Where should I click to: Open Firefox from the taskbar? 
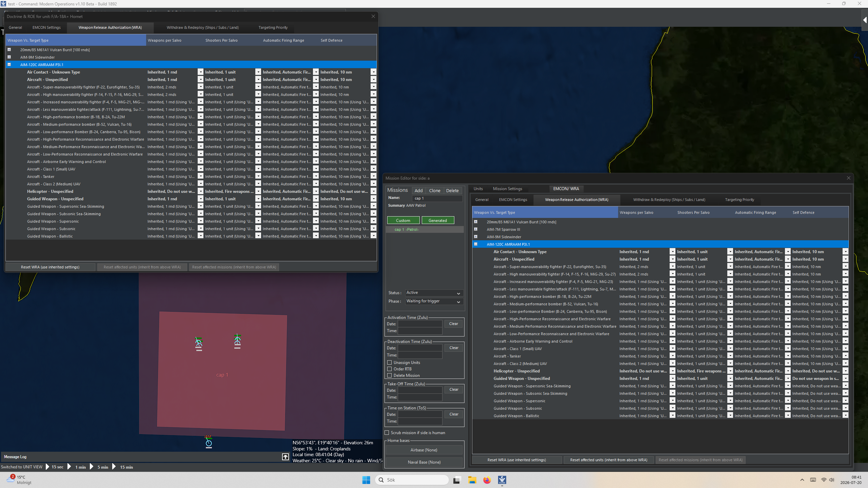[487, 480]
